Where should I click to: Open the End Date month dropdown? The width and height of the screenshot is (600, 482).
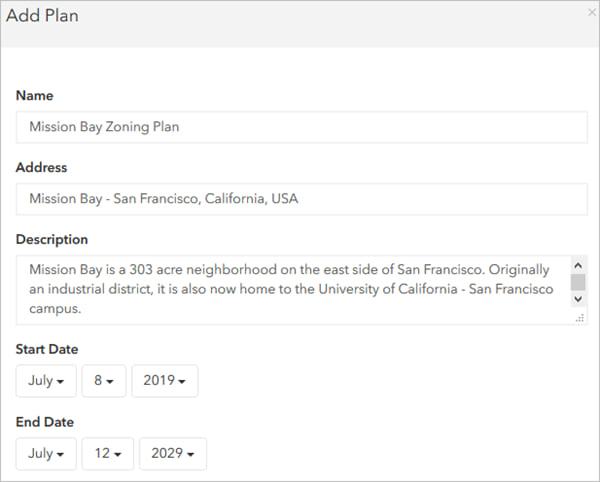[46, 453]
